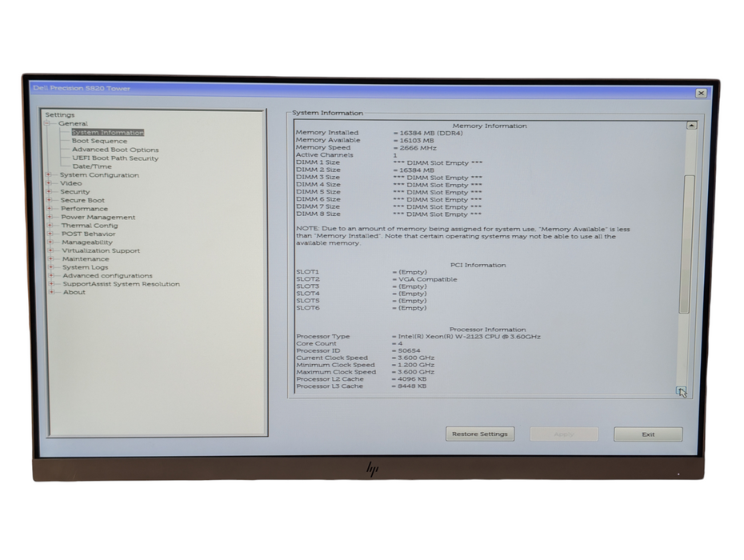
Task: Expand the Power Management node
Action: 50,217
